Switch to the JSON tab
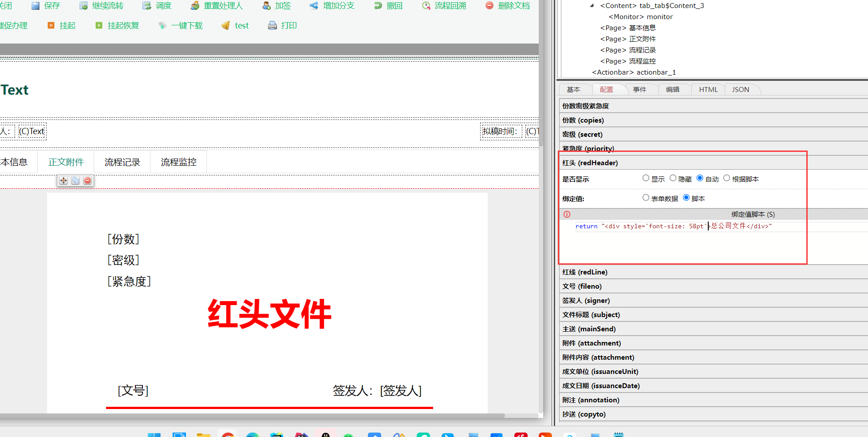 [x=740, y=90]
